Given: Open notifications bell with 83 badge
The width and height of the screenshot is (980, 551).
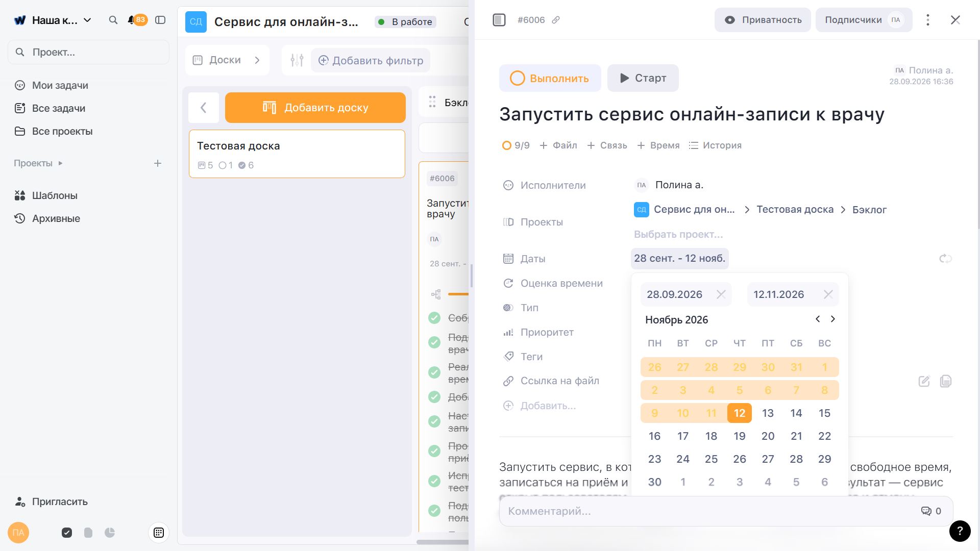Looking at the screenshot, I should click(137, 20).
